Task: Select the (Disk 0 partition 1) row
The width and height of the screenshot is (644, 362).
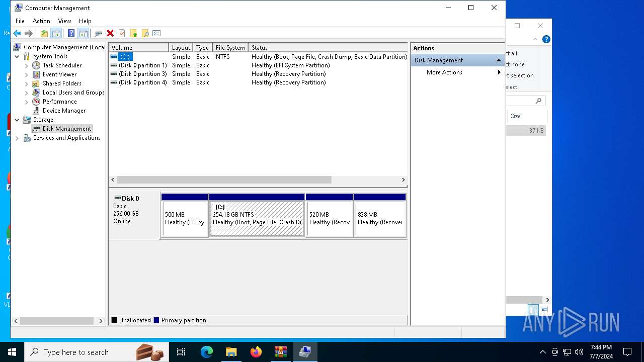Action: pyautogui.click(x=258, y=65)
